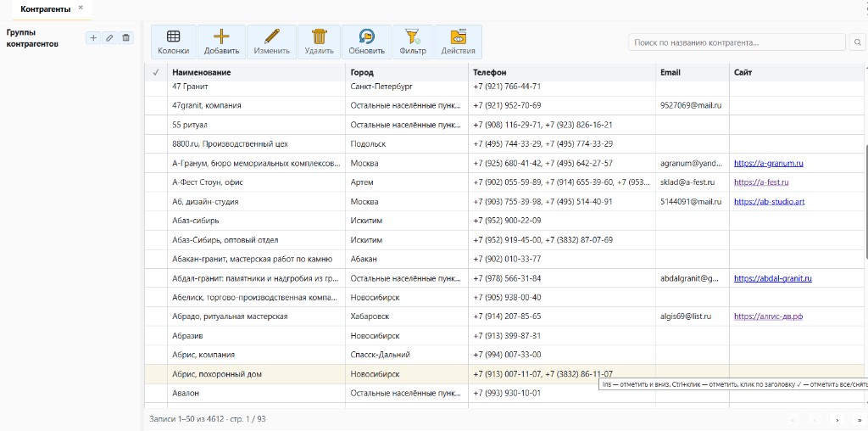Open the Действия actions button
The height and width of the screenshot is (431, 868).
tap(459, 42)
